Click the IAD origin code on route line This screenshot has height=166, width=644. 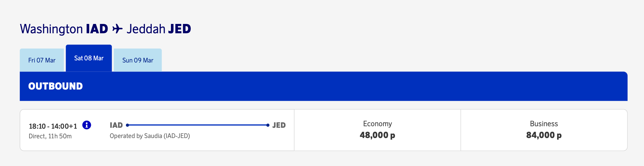[116, 125]
